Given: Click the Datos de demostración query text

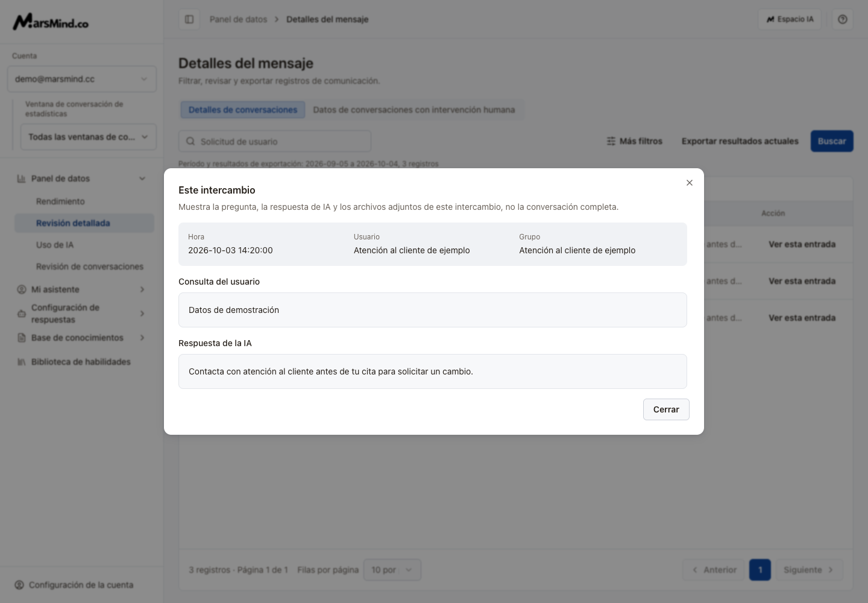Looking at the screenshot, I should (x=234, y=310).
